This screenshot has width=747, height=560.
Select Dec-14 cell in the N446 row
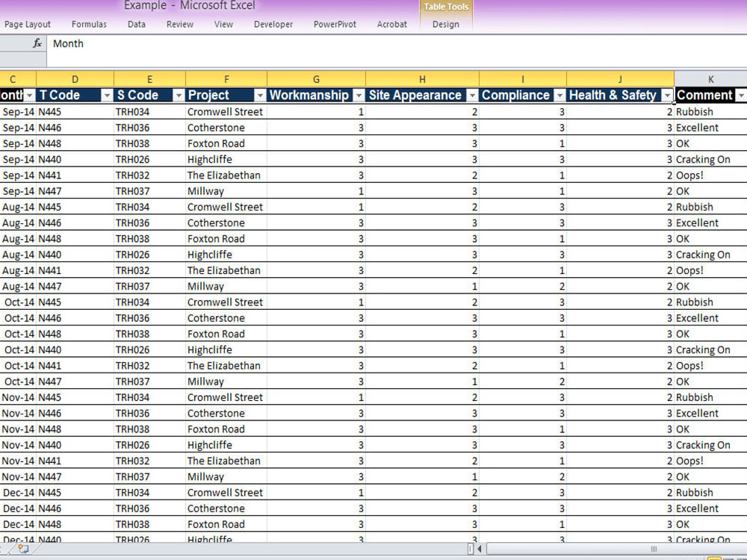point(18,508)
